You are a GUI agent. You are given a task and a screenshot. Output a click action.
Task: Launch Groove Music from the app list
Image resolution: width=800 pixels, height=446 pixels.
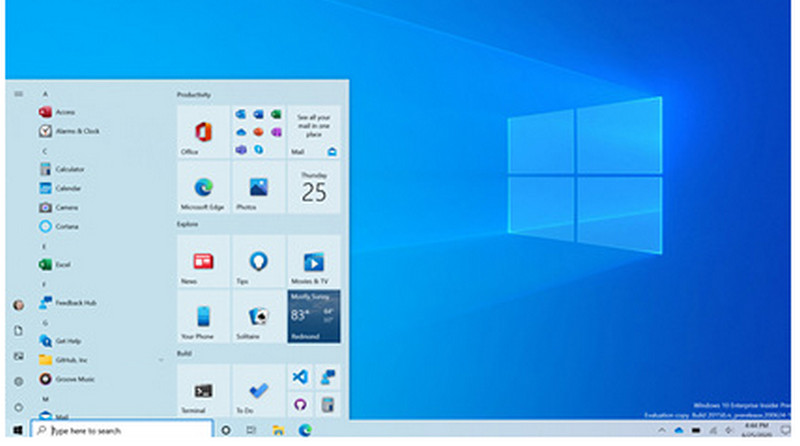coord(67,379)
